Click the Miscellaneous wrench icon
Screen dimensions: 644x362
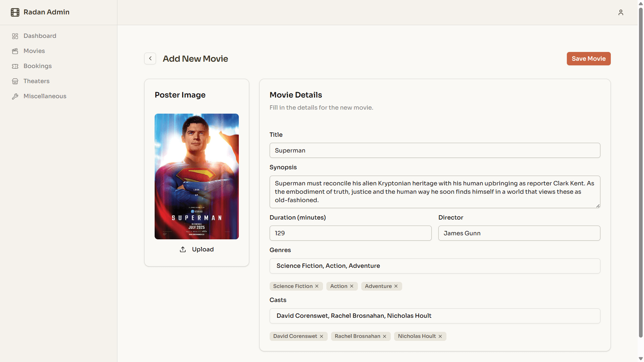pos(15,96)
